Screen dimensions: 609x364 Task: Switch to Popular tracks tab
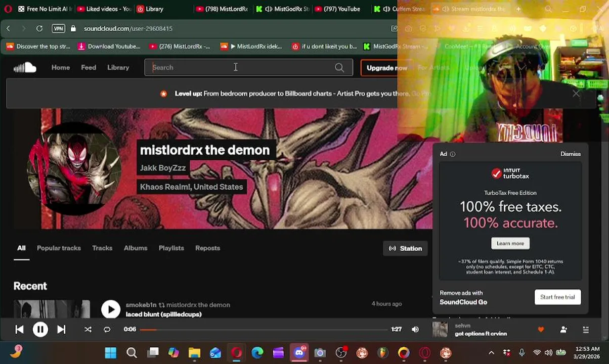click(x=59, y=248)
